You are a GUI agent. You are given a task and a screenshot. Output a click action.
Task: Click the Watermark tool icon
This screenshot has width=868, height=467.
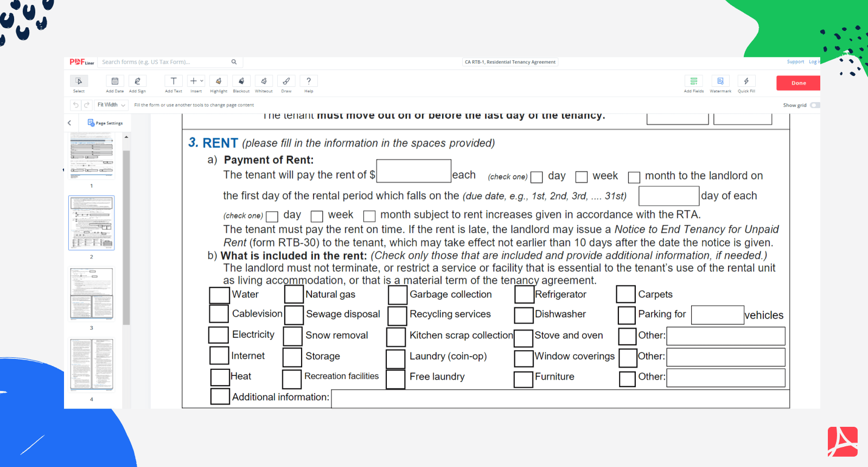(x=720, y=81)
